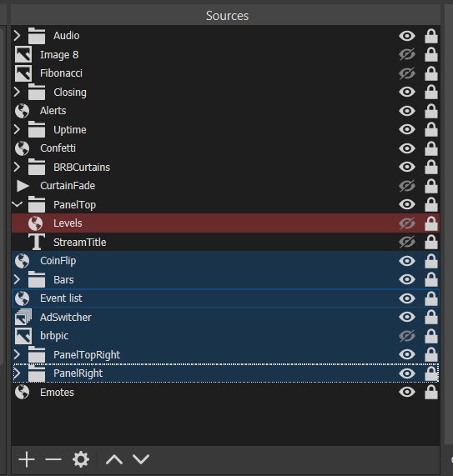453x476 pixels.
Task: Click the AdSwitcher slideshow icon
Action: [23, 318]
